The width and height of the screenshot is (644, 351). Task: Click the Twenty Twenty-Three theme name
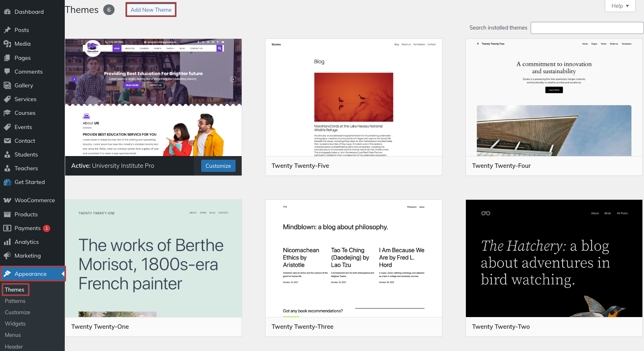pyautogui.click(x=302, y=327)
